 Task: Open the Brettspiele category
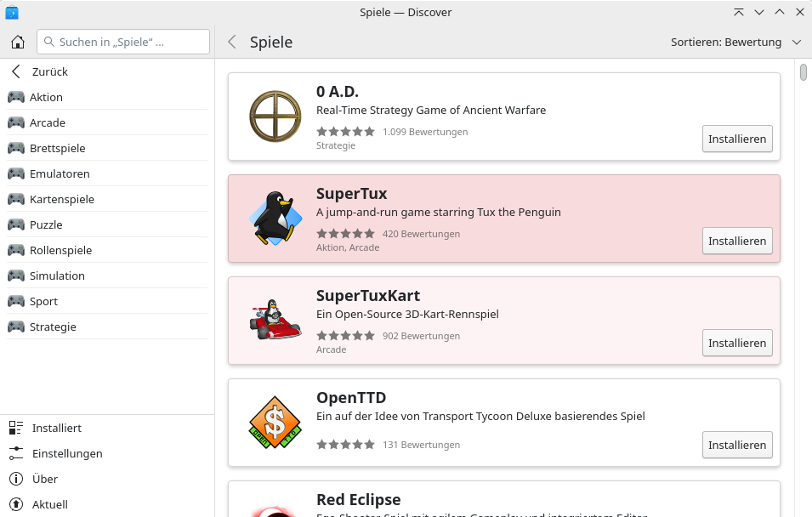pos(107,148)
